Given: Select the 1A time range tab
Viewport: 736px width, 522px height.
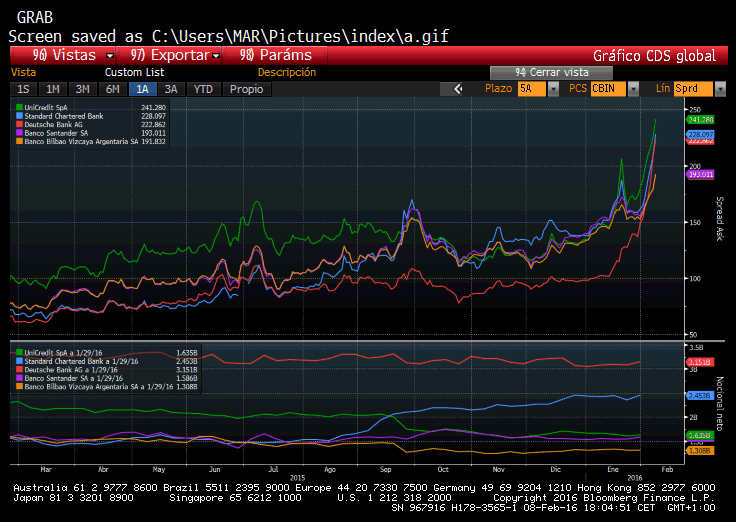Looking at the screenshot, I should click(142, 89).
